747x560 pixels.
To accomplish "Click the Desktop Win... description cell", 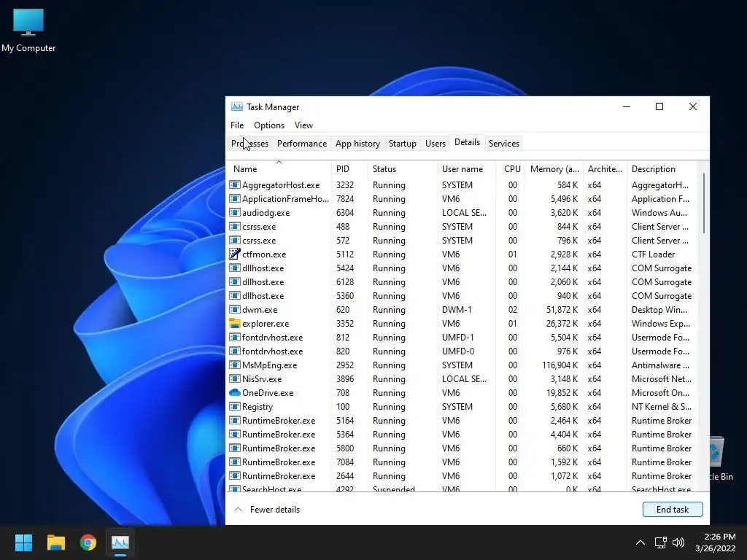I will [659, 309].
